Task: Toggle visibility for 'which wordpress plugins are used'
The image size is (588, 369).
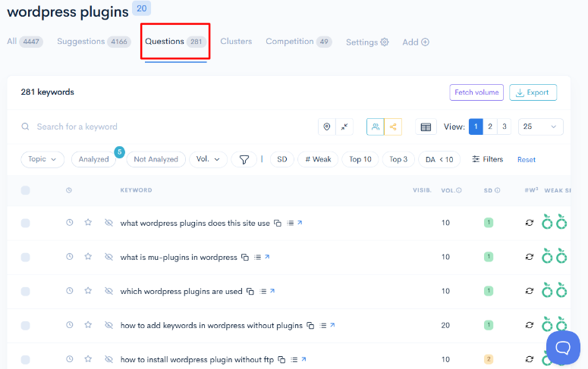Action: [108, 291]
